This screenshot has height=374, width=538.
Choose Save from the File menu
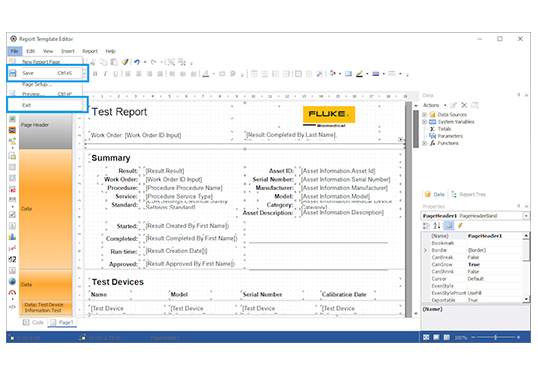coord(45,73)
